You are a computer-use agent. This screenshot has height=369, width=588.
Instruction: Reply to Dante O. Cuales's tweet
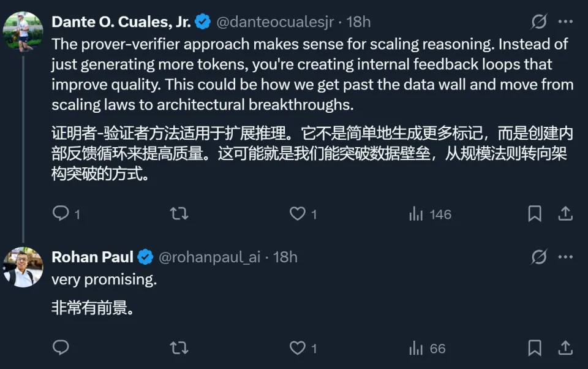61,213
